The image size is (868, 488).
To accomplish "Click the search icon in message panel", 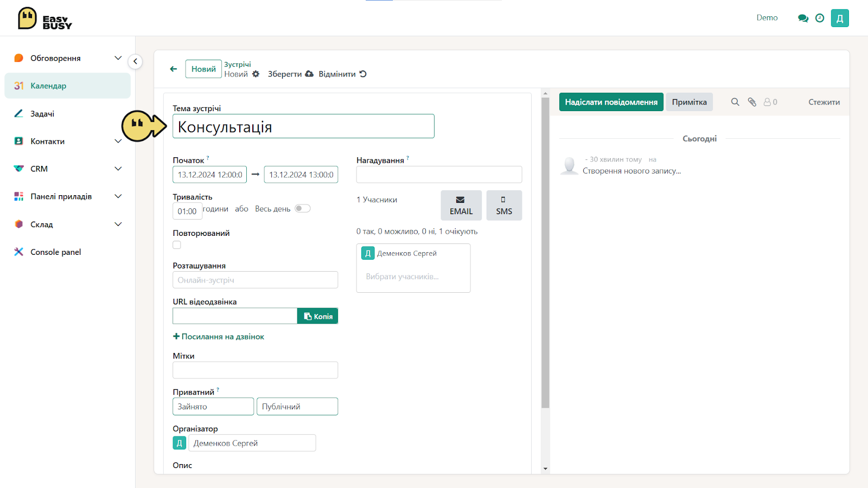I will click(735, 102).
